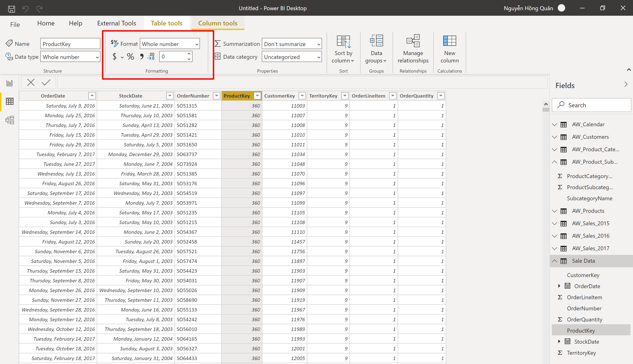Expand the AW_Customers table
The height and width of the screenshot is (364, 633).
tap(555, 137)
